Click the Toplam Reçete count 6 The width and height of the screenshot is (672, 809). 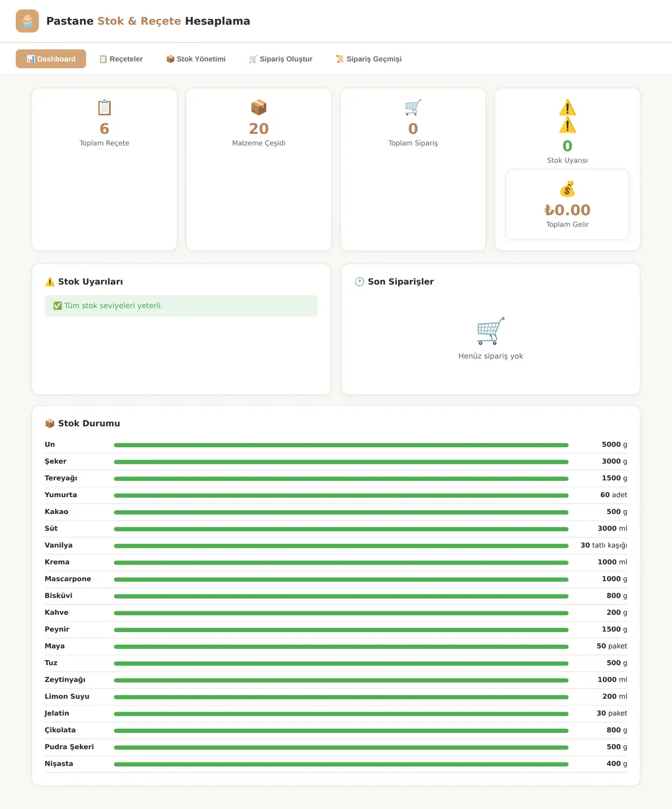[x=104, y=129]
